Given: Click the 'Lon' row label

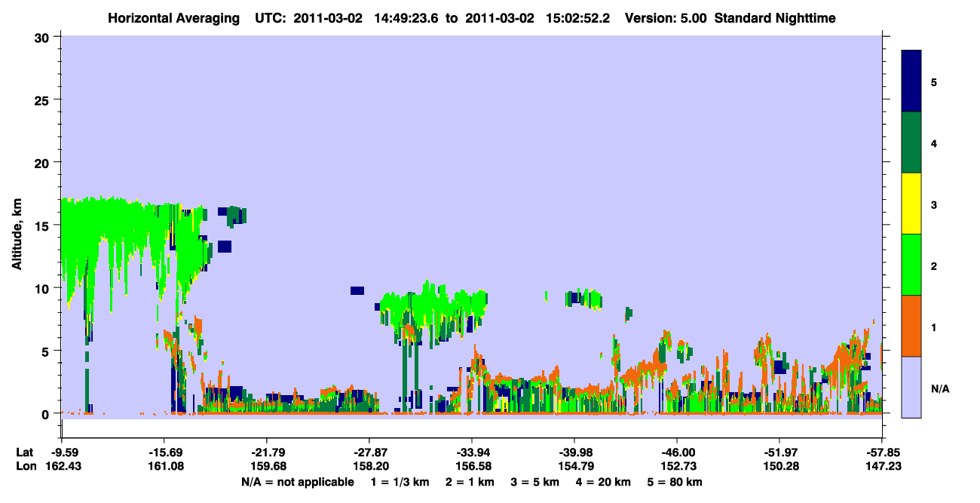Looking at the screenshot, I should pyautogui.click(x=25, y=467).
